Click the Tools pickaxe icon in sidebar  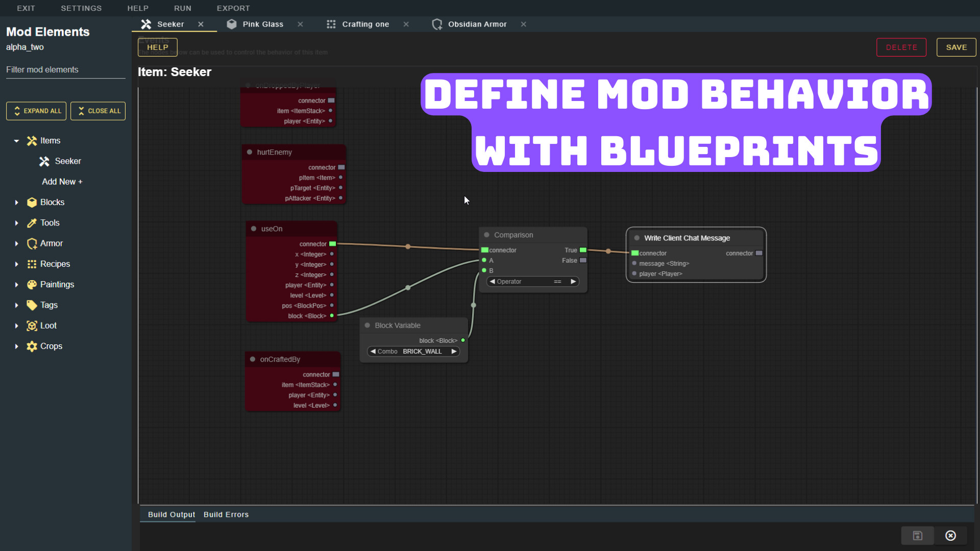pyautogui.click(x=31, y=223)
